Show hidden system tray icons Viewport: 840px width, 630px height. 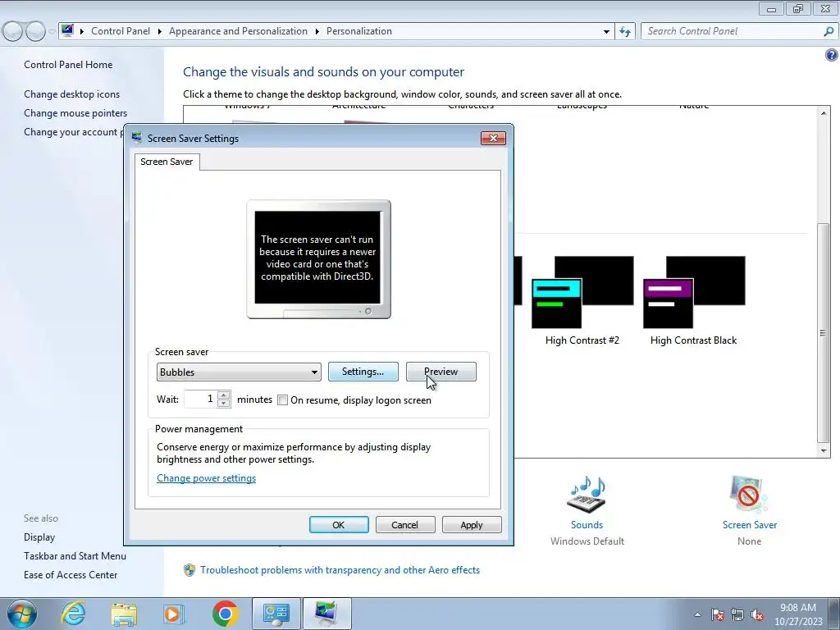(697, 614)
